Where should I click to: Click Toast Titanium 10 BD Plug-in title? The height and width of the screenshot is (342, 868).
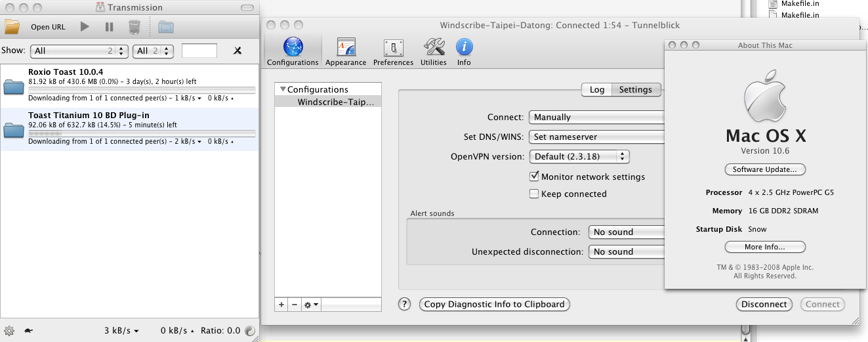[89, 115]
